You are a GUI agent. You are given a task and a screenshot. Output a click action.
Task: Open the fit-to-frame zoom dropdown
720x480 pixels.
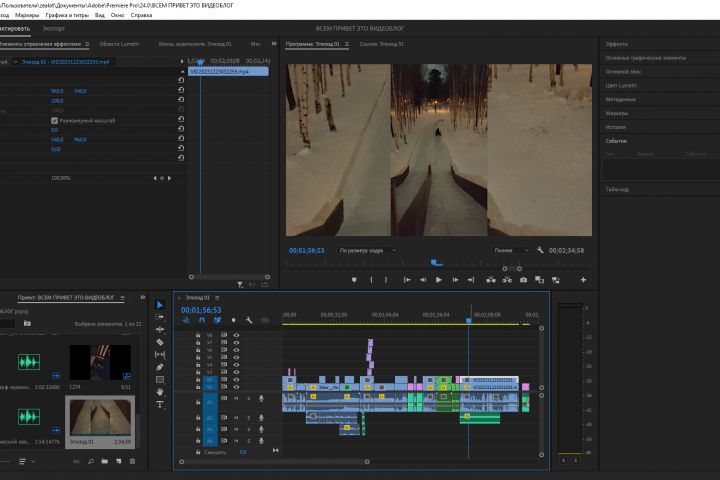[367, 249]
